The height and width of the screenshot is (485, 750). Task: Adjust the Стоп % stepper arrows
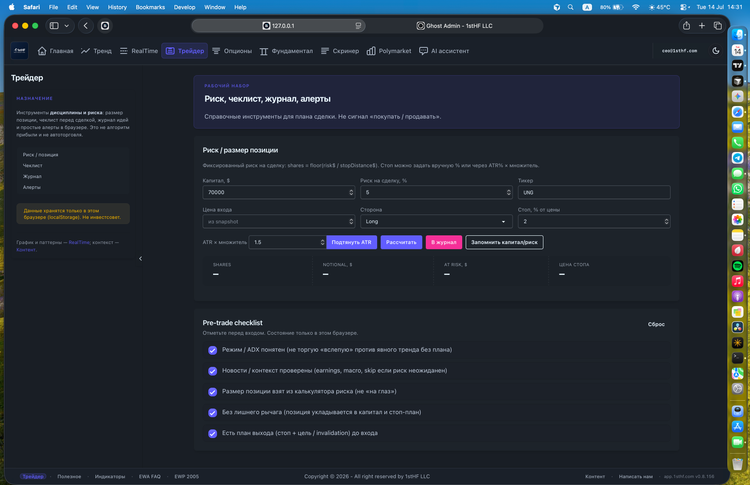(666, 221)
